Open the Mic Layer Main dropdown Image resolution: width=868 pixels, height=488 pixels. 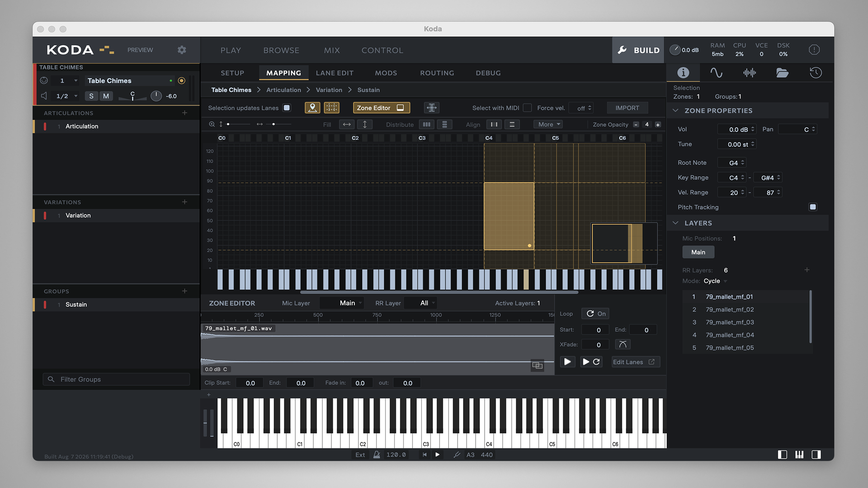tap(342, 303)
